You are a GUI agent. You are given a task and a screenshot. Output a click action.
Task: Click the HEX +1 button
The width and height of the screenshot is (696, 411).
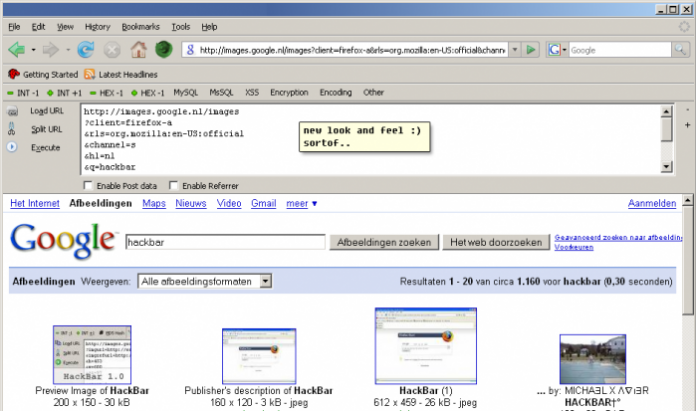click(x=148, y=93)
